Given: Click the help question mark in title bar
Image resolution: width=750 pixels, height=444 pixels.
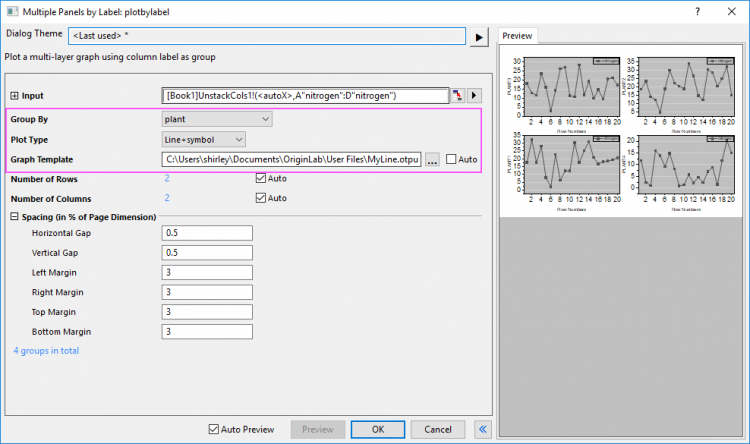Looking at the screenshot, I should [x=697, y=11].
